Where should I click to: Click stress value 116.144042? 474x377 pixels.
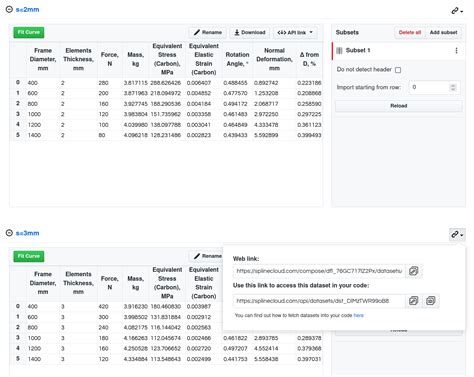pyautogui.click(x=166, y=328)
